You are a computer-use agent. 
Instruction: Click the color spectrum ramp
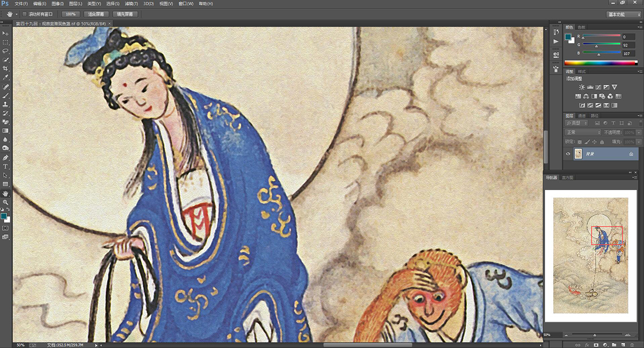pos(601,63)
